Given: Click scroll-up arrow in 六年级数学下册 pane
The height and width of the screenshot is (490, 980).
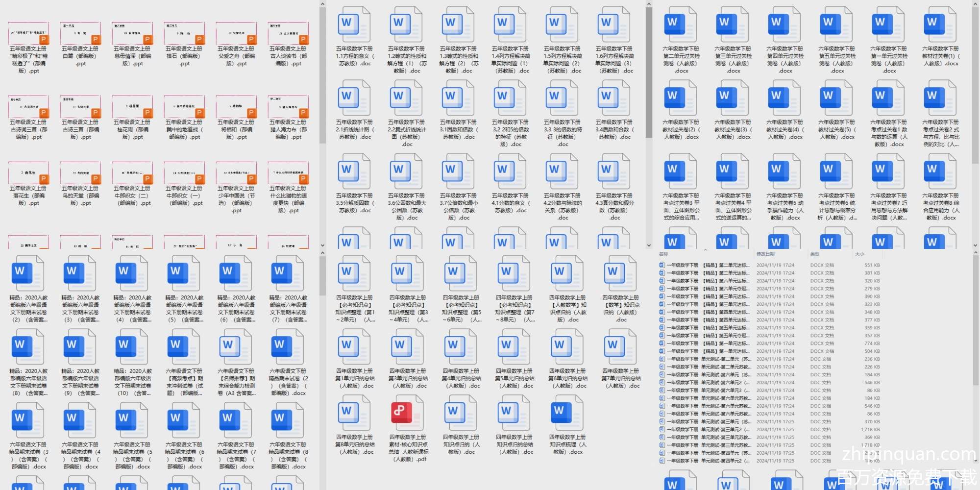Looking at the screenshot, I should [x=976, y=4].
